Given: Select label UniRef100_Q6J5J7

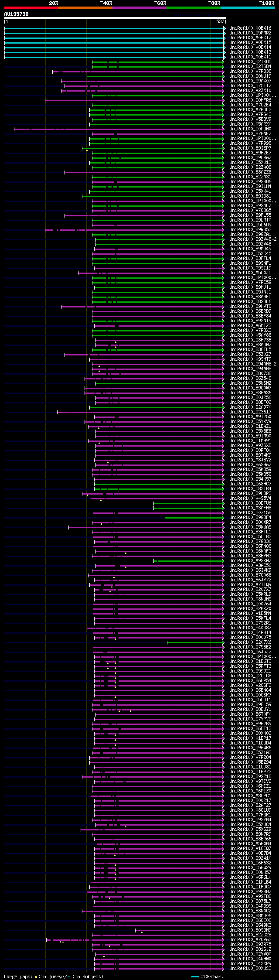Looking at the screenshot, I should (x=250, y=652).
